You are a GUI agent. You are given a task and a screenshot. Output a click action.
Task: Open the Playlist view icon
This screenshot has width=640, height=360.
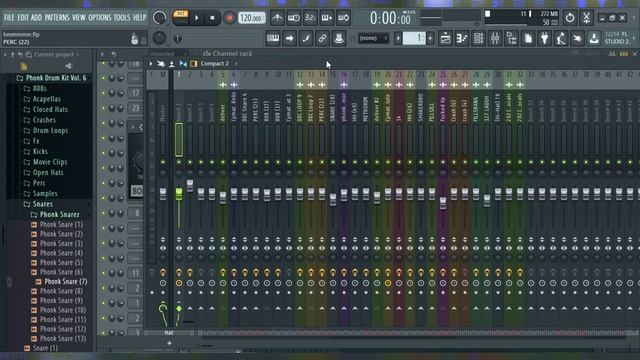pos(446,38)
